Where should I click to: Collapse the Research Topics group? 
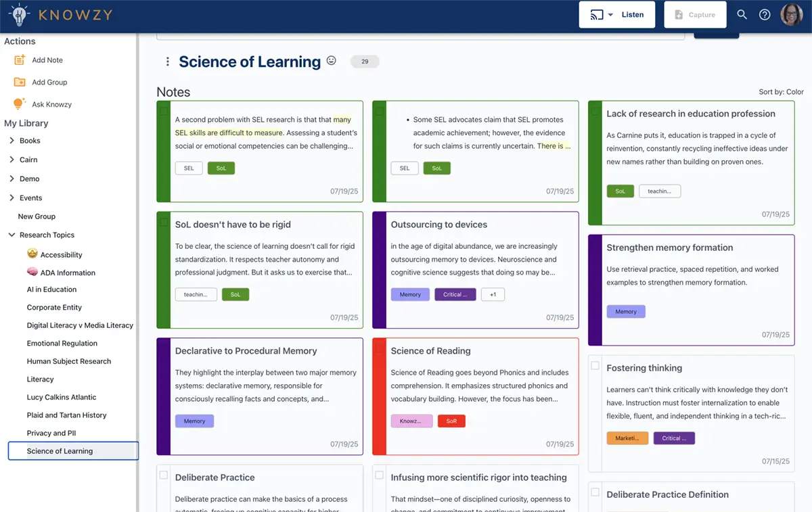point(12,235)
